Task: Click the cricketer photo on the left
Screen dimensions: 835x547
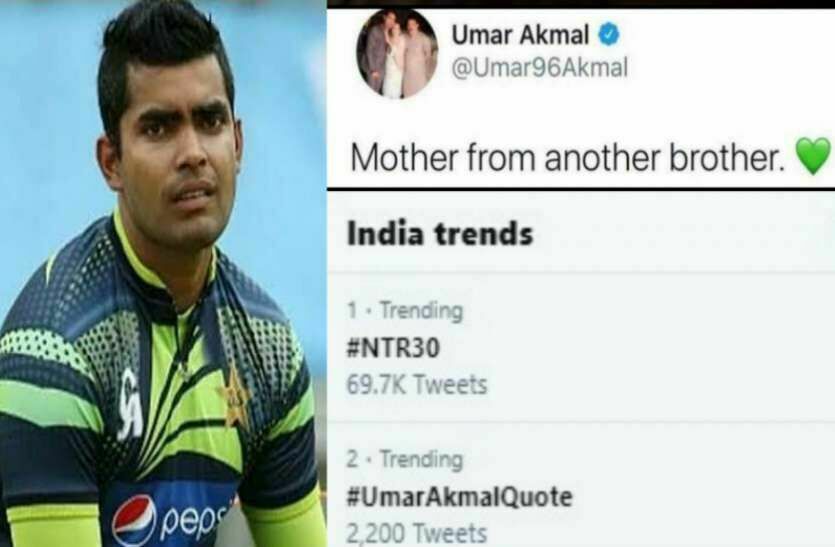Action: pos(163,274)
